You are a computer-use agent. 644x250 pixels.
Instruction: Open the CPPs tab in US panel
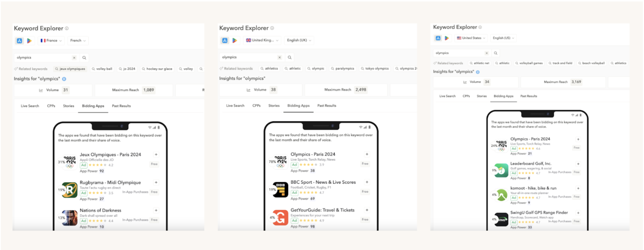pos(466,96)
